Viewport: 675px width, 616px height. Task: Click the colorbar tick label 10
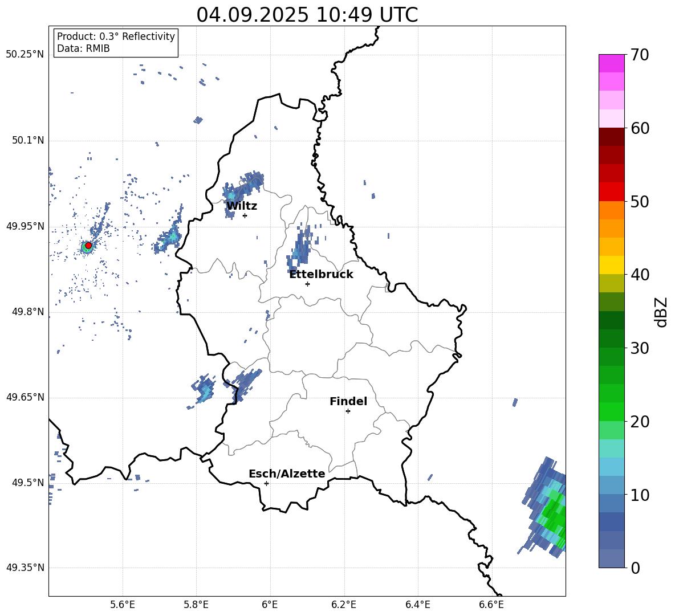[x=640, y=495]
